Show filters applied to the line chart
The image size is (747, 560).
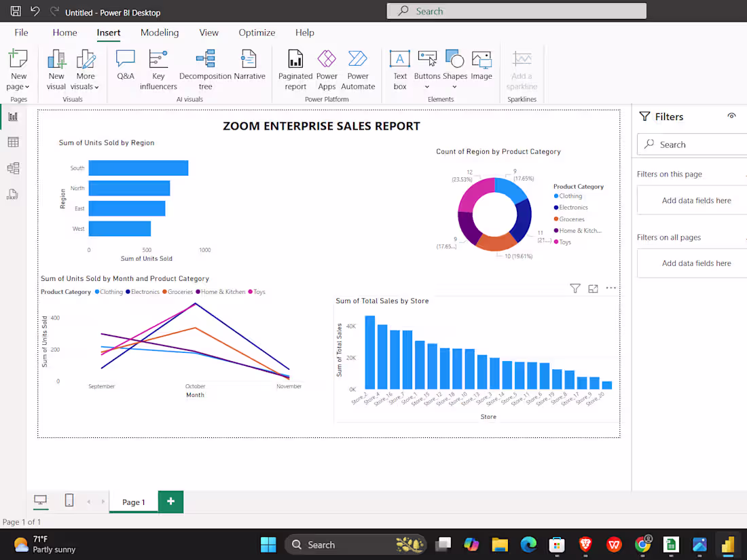click(x=575, y=288)
